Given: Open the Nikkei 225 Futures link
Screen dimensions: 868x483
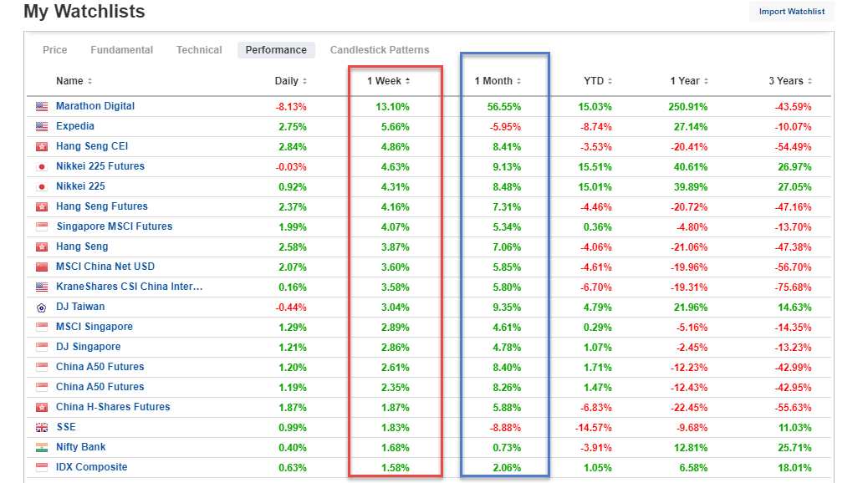Looking at the screenshot, I should (x=100, y=166).
